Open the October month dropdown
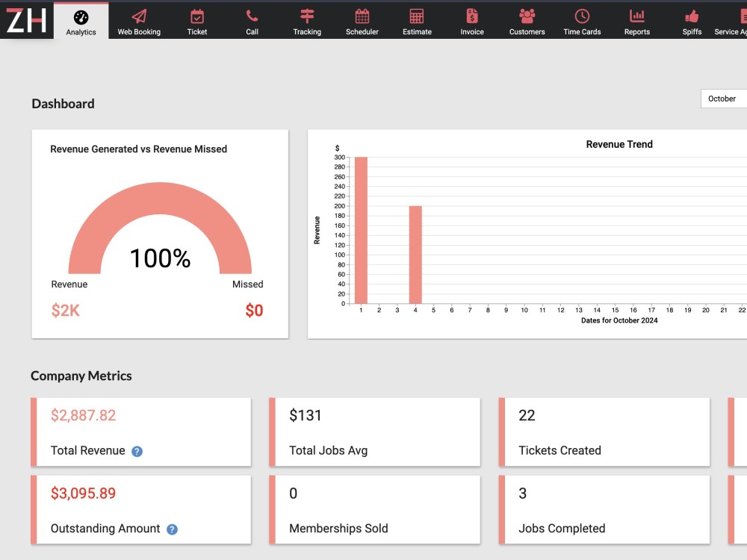 [x=724, y=99]
